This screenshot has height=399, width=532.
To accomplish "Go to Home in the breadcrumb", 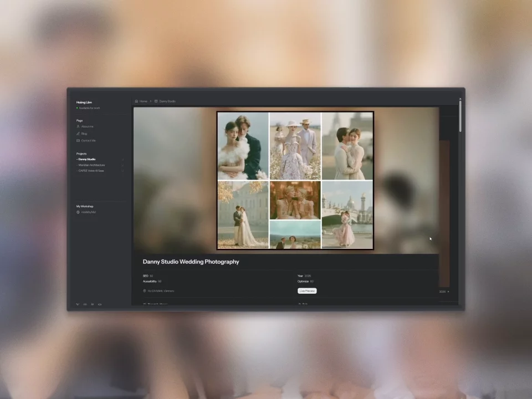I will click(x=144, y=101).
